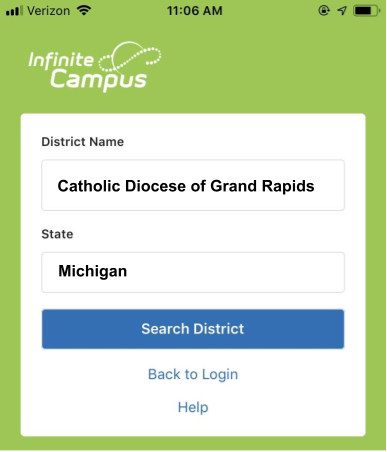Open the State field showing Michigan
The height and width of the screenshot is (452, 387).
coord(193,272)
